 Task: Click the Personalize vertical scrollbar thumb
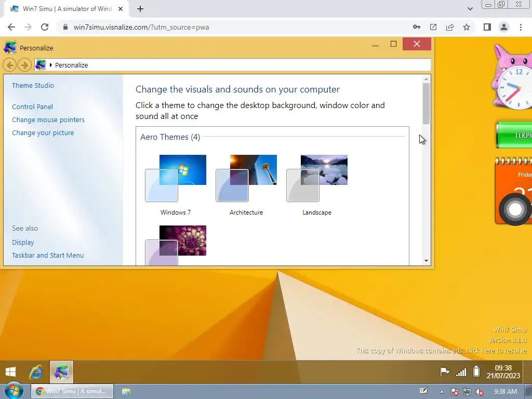coord(426,103)
